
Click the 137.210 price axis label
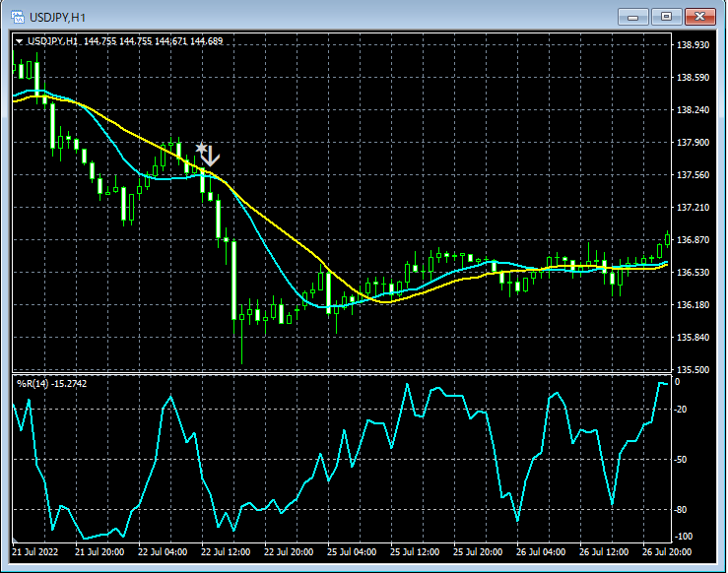693,208
